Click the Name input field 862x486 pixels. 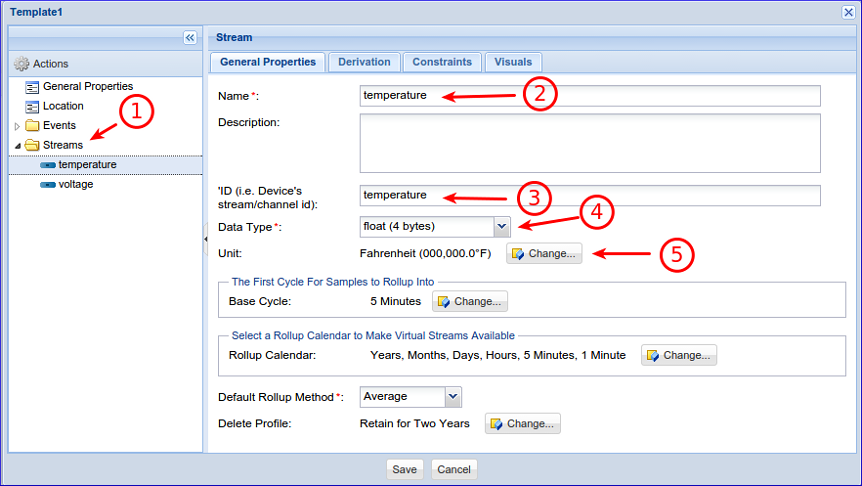click(x=589, y=96)
